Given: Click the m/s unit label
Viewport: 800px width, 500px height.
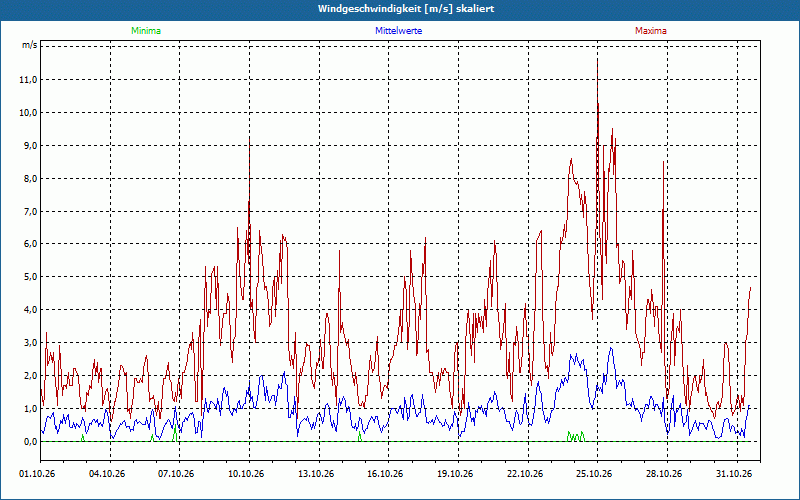Looking at the screenshot, I should pyautogui.click(x=29, y=45).
